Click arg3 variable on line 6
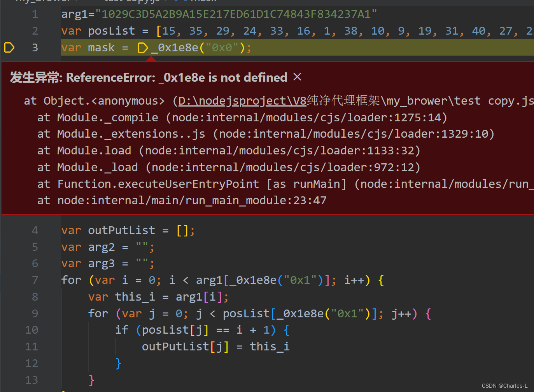The height and width of the screenshot is (392, 534). 102,264
